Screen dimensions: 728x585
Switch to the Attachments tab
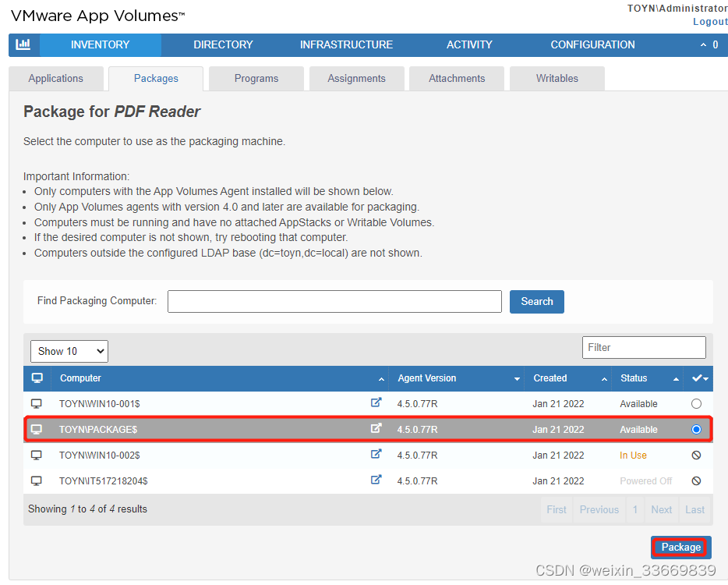pyautogui.click(x=457, y=79)
